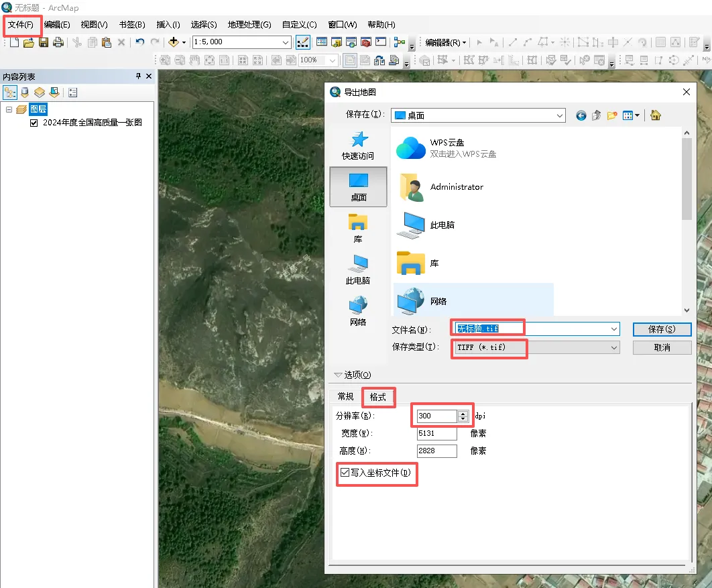The width and height of the screenshot is (712, 588).
Task: Open the 文件(F) menu
Action: click(20, 25)
